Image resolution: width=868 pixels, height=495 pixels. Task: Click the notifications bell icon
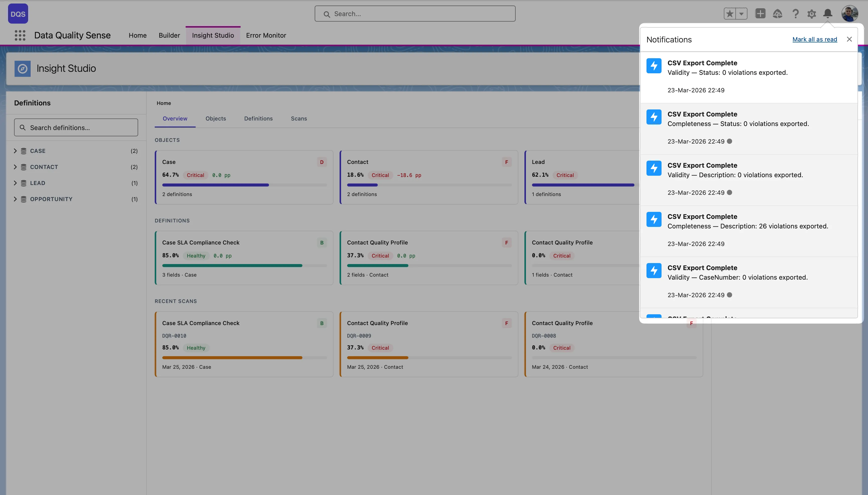pyautogui.click(x=828, y=14)
